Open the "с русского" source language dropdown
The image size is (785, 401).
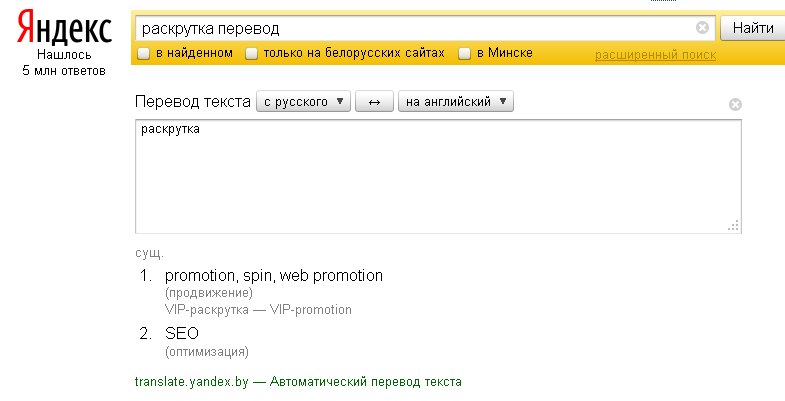point(303,102)
